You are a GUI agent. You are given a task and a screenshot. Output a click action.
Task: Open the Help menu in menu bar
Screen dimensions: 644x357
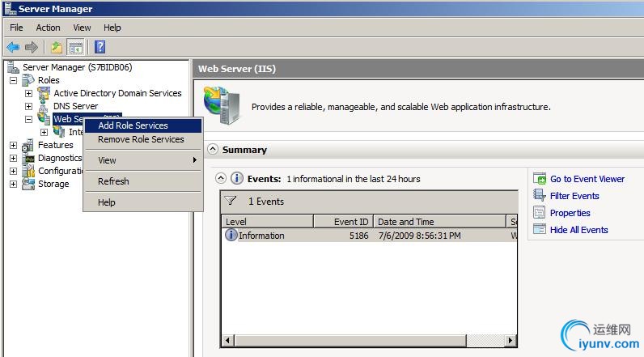pos(112,28)
